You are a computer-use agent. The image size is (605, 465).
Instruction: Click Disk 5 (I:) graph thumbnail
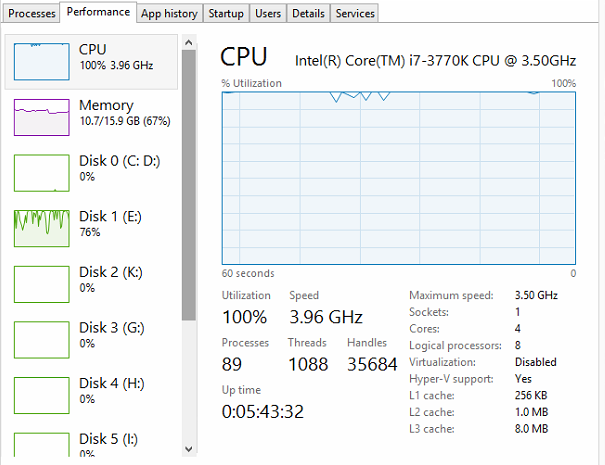coord(41,448)
